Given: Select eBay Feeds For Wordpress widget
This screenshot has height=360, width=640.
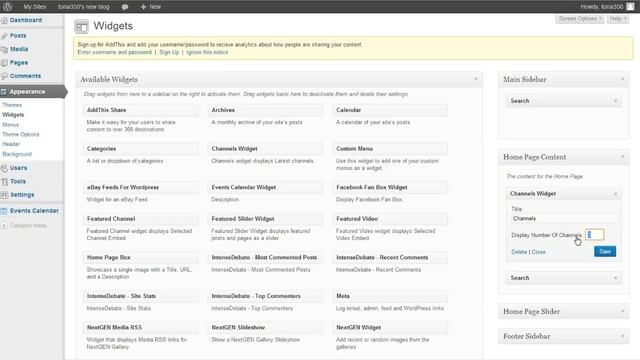Looking at the screenshot, I should click(x=140, y=187).
